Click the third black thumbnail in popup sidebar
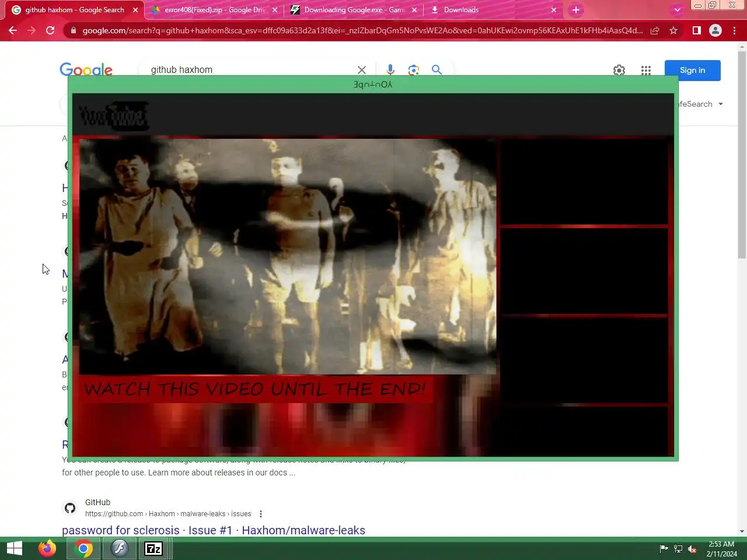Viewport: 747px width, 560px height. (x=584, y=360)
